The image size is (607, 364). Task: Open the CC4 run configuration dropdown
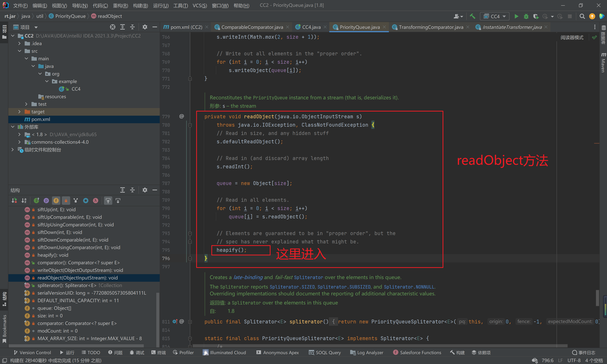pos(495,16)
